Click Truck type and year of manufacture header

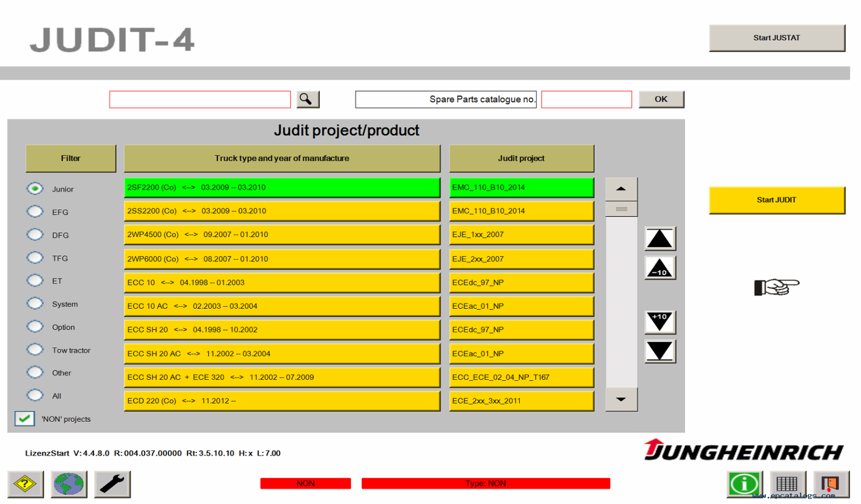(282, 159)
